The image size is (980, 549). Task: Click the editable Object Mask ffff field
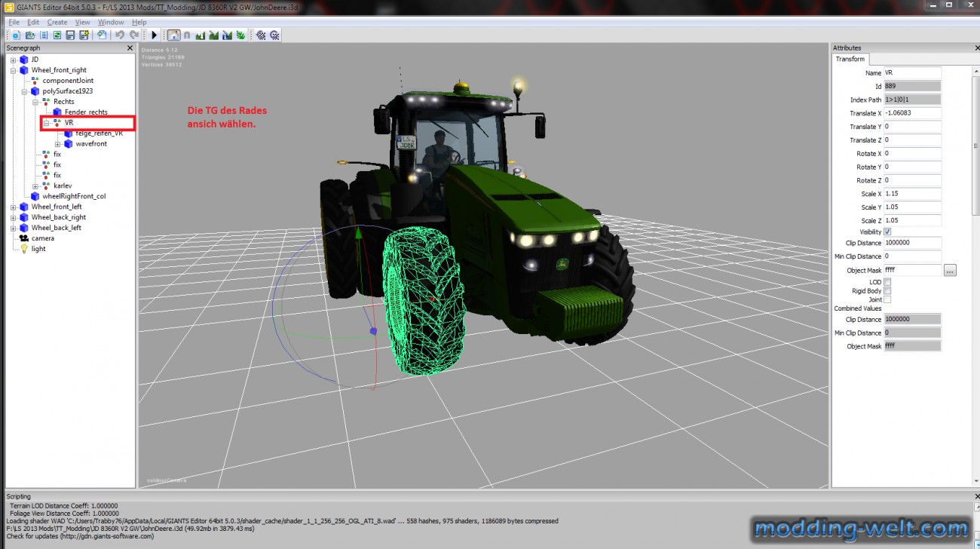coord(912,270)
